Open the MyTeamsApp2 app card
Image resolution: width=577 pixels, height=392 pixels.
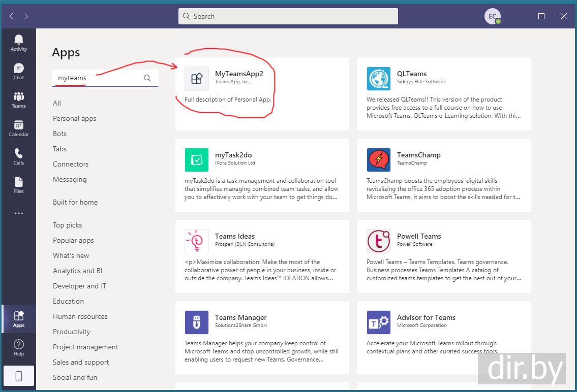[262, 93]
